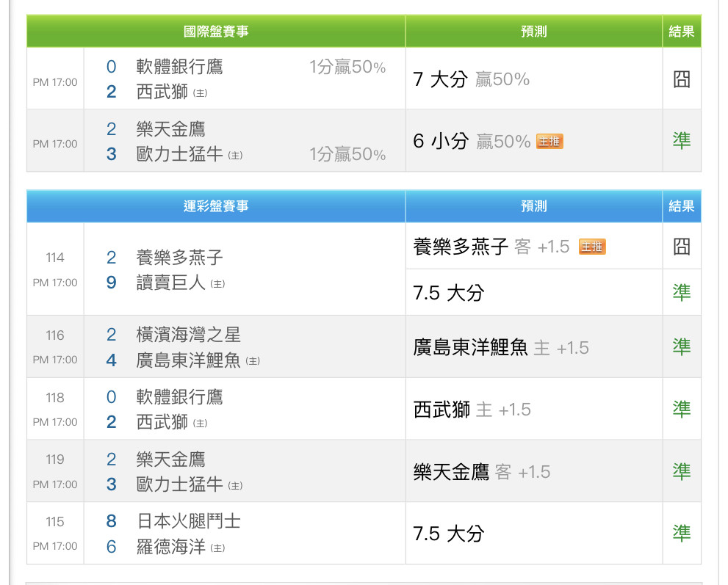Click the 主推 badge beside 養樂多燕子 客 +1.5
The width and height of the screenshot is (728, 585).
[x=592, y=247]
